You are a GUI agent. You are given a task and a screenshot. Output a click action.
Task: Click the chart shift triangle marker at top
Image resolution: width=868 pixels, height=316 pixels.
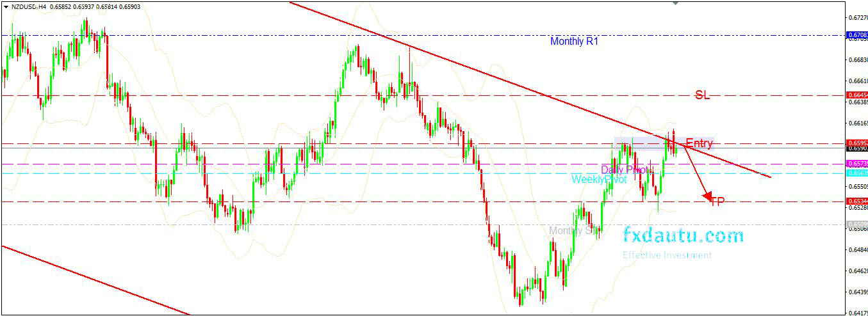675,3
